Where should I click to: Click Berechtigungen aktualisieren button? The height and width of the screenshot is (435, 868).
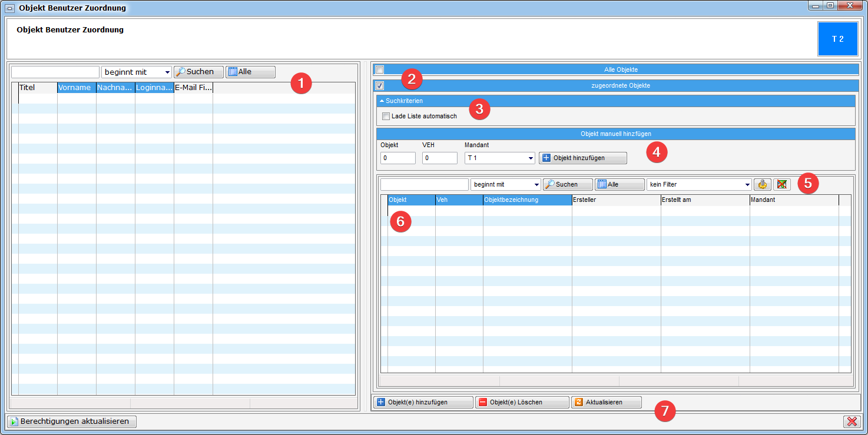click(72, 421)
